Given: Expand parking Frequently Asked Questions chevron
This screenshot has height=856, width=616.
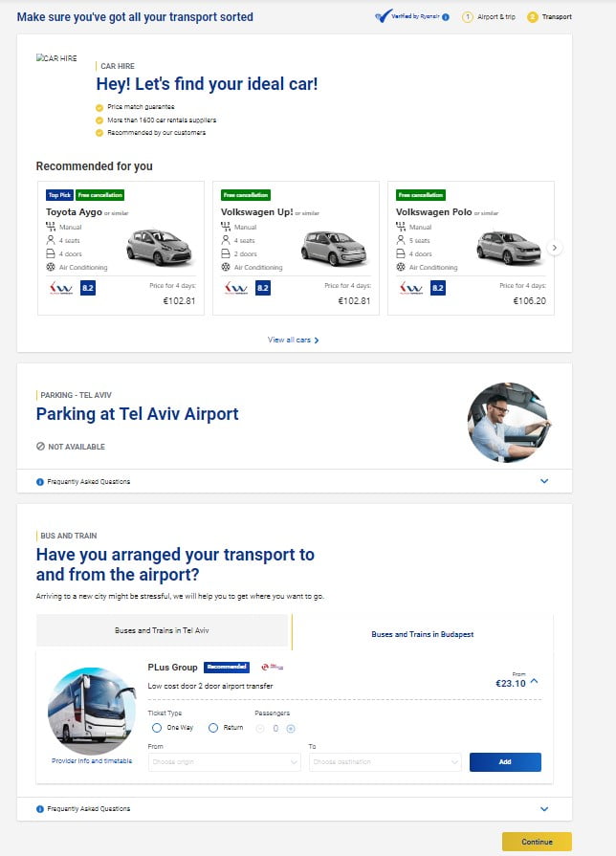Looking at the screenshot, I should pos(544,481).
